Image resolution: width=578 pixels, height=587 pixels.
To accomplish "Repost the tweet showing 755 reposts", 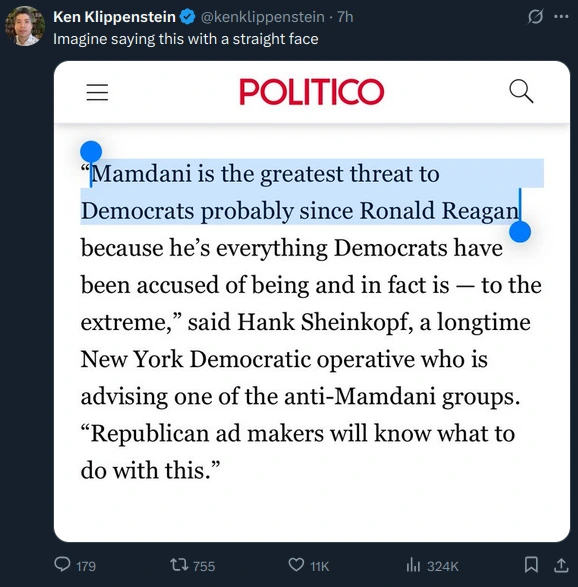I will click(x=192, y=565).
